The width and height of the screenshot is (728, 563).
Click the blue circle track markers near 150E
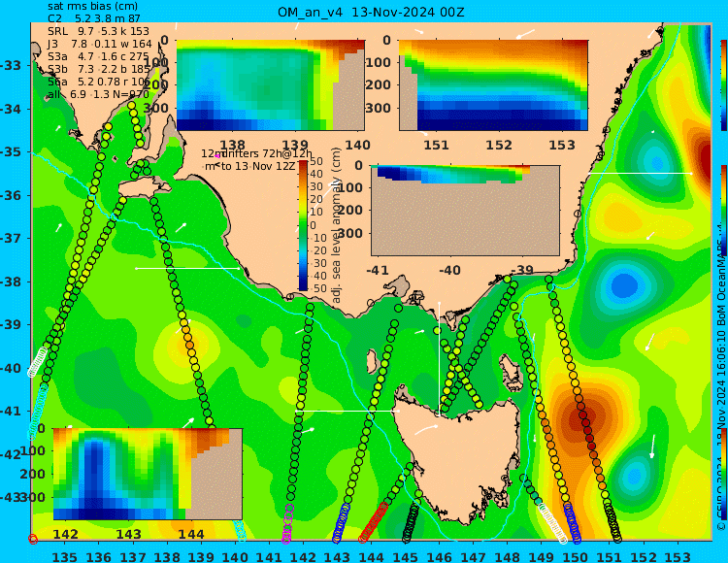572,523
